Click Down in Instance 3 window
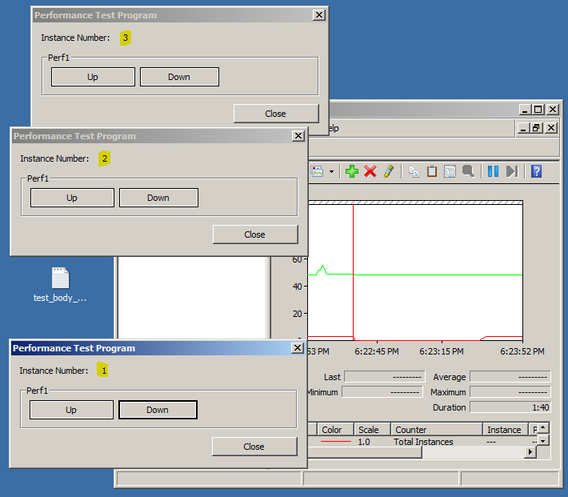Screen dimensions: 568x497 click(179, 77)
